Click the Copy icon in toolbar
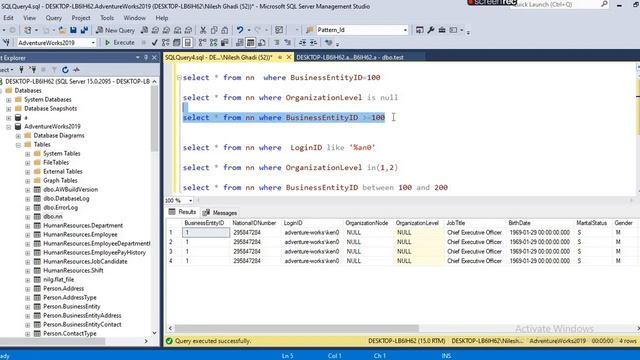Screen dimensions: 640x360 (214, 30)
